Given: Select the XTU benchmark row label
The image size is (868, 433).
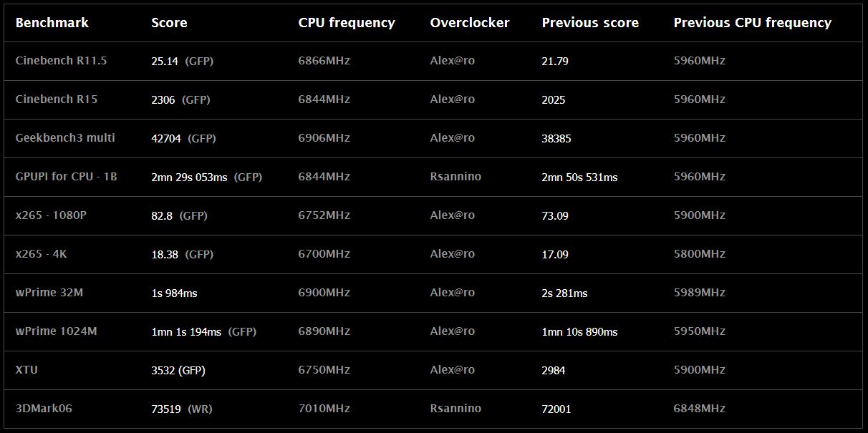Looking at the screenshot, I should point(26,370).
